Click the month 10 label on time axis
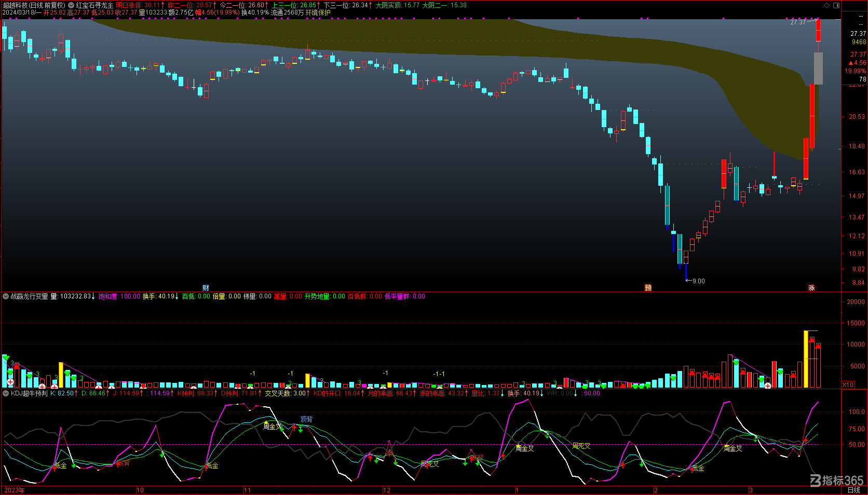Image resolution: width=868 pixels, height=495 pixels. point(140,490)
